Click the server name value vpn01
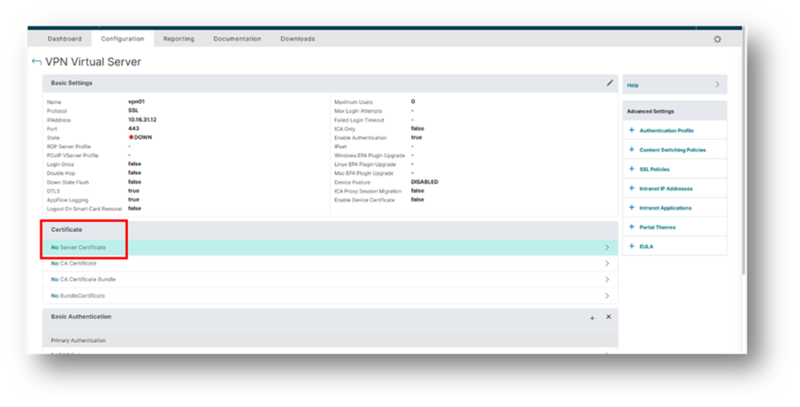Image resolution: width=800 pixels, height=407 pixels. 136,101
